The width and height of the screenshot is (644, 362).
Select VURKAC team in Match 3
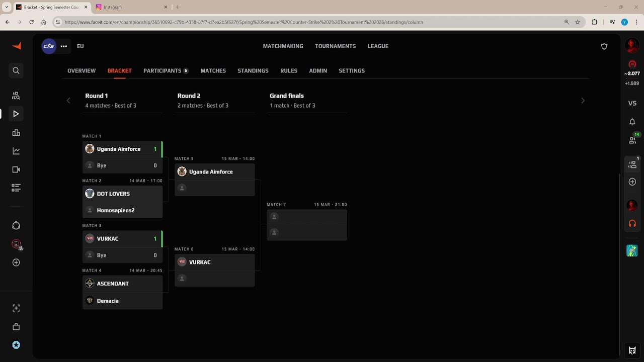122,239
